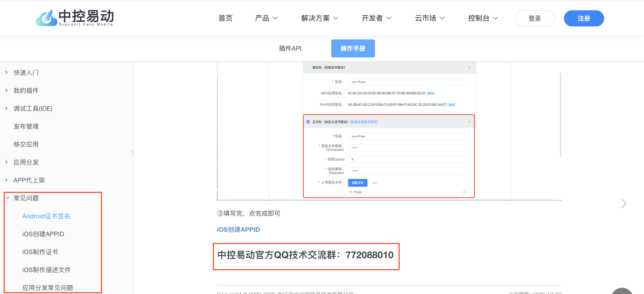The image size is (644, 294).
Task: Select Android证书签名 in sidebar
Action: tap(46, 216)
